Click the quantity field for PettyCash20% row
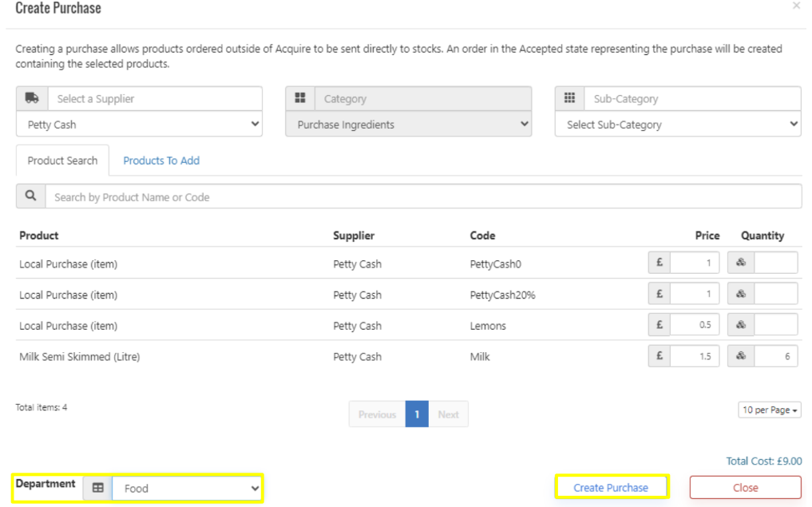Screen dimensions: 812x507 (775, 294)
